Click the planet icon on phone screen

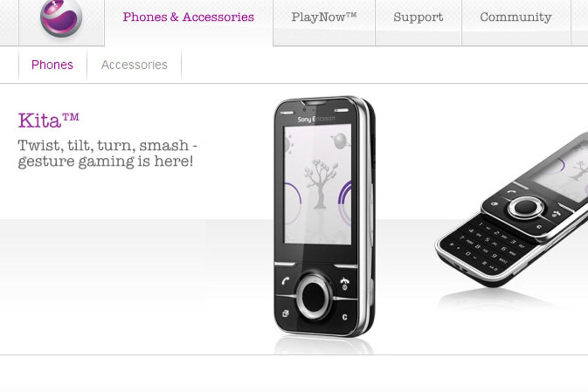(x=340, y=141)
